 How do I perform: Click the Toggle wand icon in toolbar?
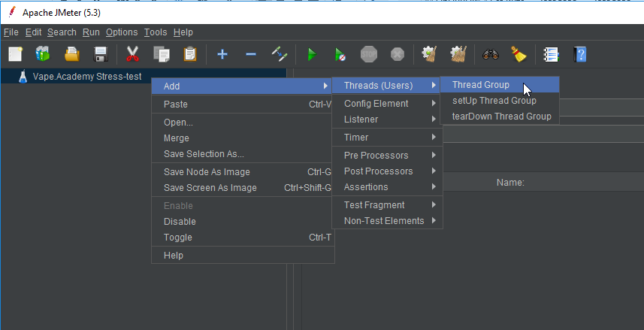[x=280, y=54]
